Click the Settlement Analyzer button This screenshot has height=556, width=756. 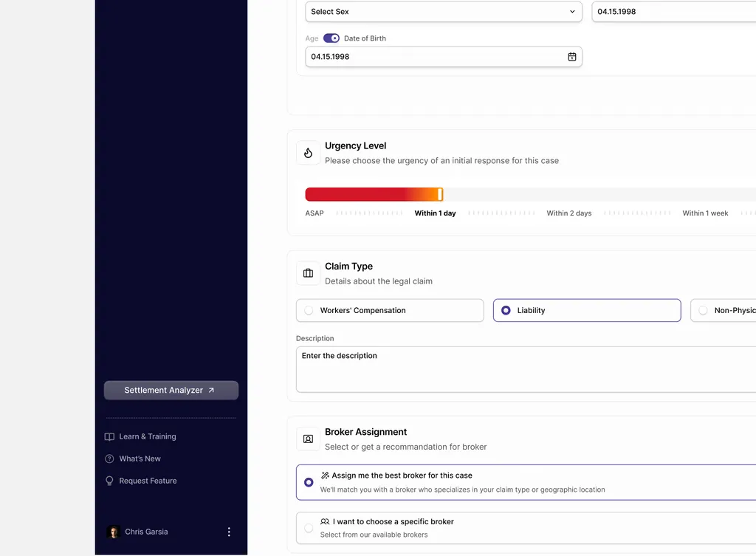click(171, 390)
